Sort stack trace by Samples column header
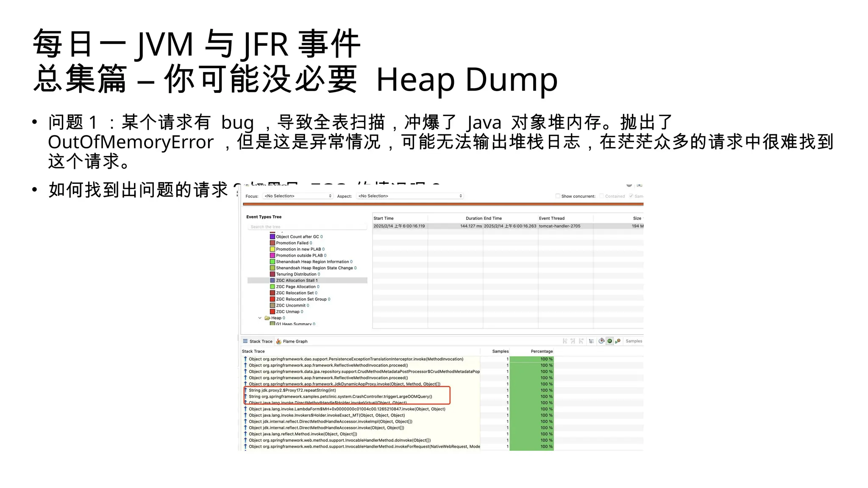 click(x=495, y=351)
